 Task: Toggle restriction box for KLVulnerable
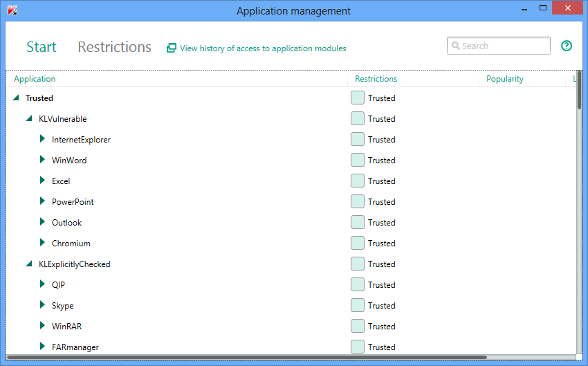point(358,118)
